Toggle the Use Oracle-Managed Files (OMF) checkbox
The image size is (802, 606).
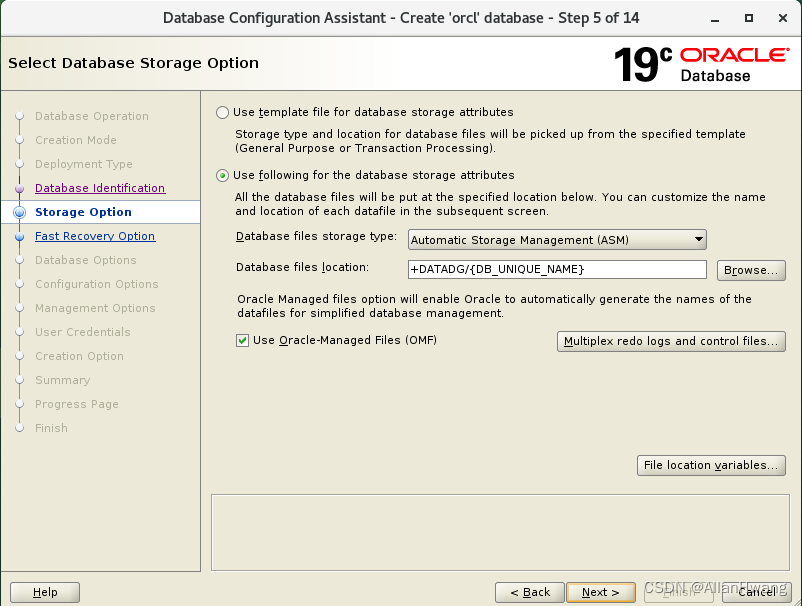point(242,340)
